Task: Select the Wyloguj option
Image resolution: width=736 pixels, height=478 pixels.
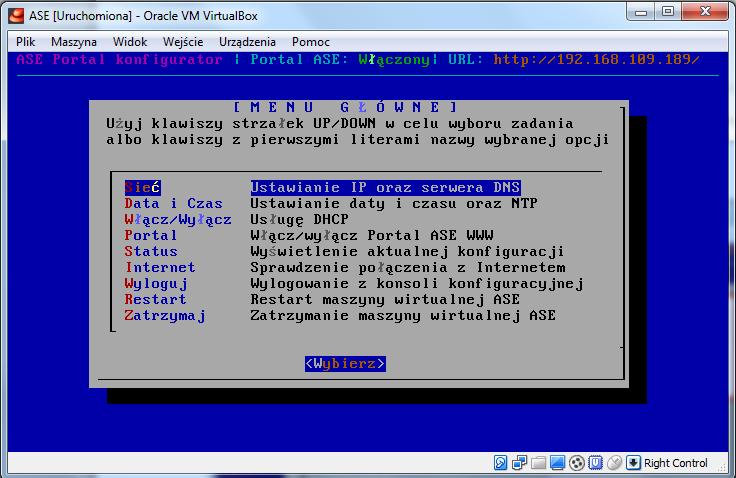Action: click(x=156, y=283)
